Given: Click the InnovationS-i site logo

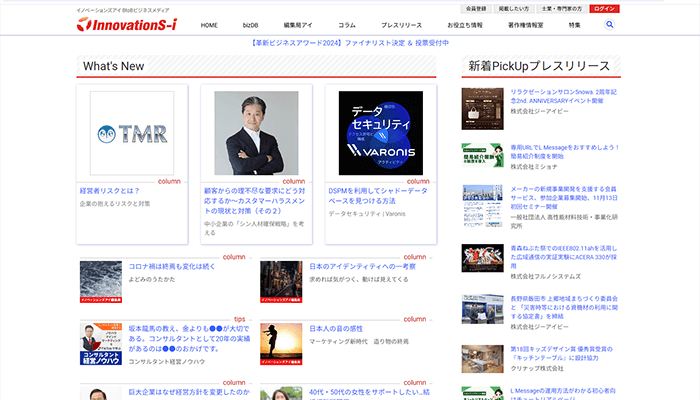Looking at the screenshot, I should coord(127,25).
